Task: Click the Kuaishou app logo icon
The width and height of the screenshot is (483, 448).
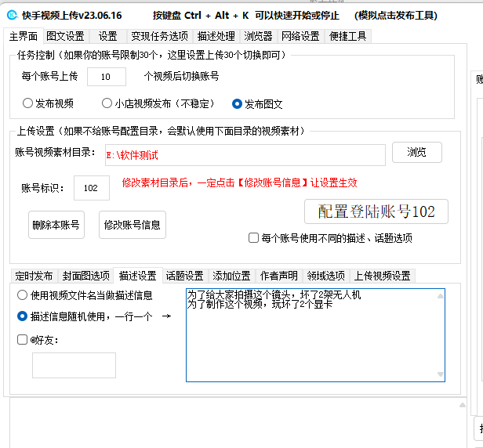Action: 13,15
